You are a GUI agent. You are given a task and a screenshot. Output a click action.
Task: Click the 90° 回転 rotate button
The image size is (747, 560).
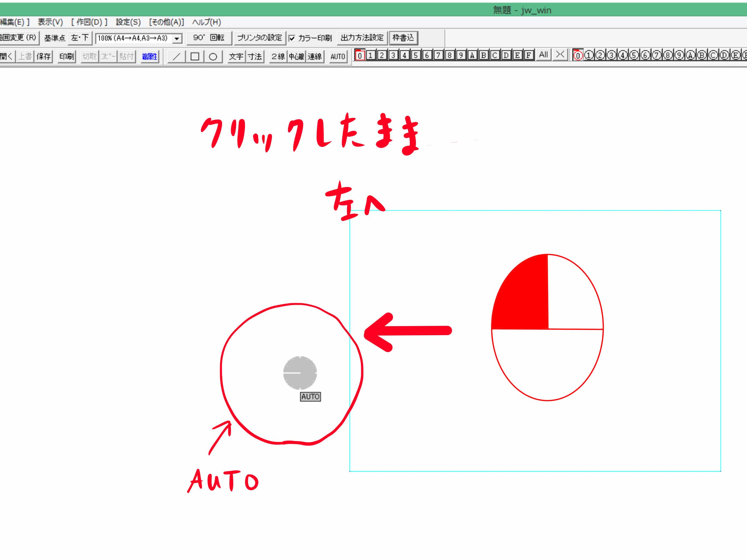209,37
